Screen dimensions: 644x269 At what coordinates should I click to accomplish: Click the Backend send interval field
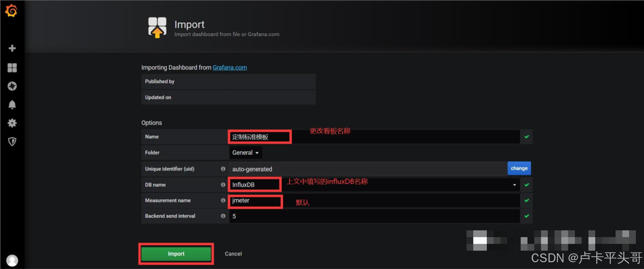[374, 216]
